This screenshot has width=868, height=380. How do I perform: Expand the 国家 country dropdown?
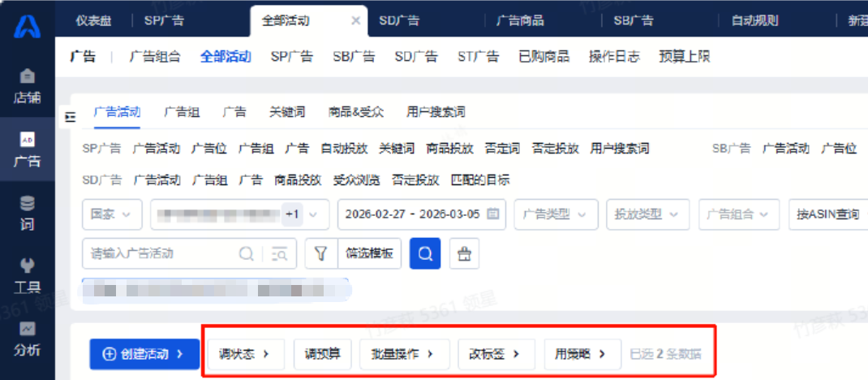click(112, 214)
